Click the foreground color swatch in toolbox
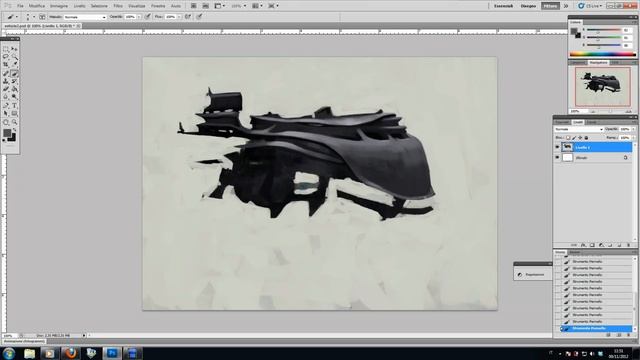This screenshot has width=640, height=360. click(7, 133)
